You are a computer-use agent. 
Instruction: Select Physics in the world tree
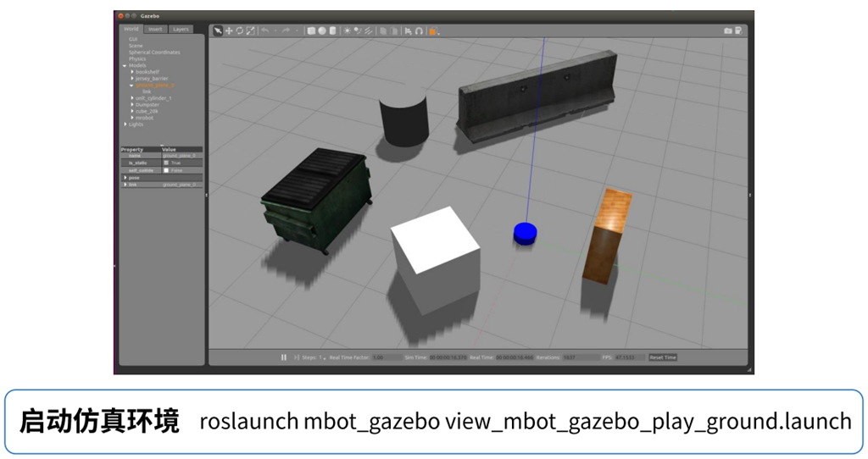click(137, 58)
